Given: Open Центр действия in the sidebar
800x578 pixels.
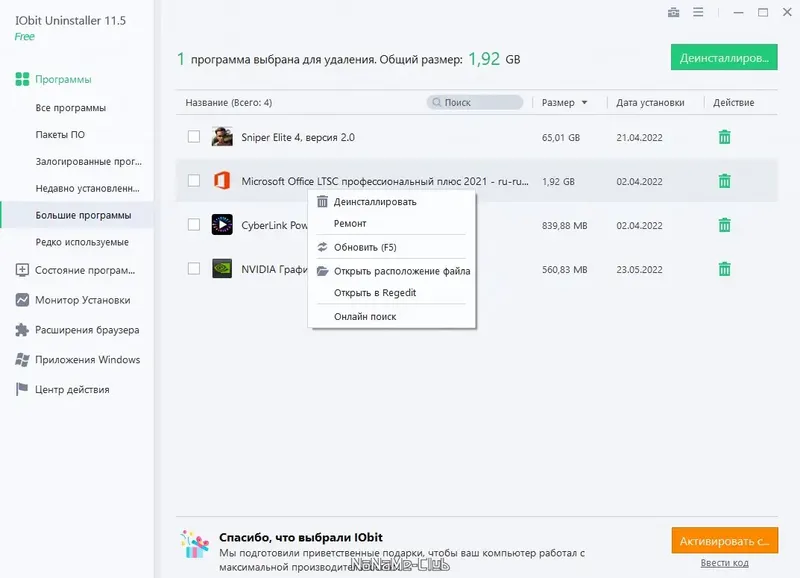Looking at the screenshot, I should 72,390.
